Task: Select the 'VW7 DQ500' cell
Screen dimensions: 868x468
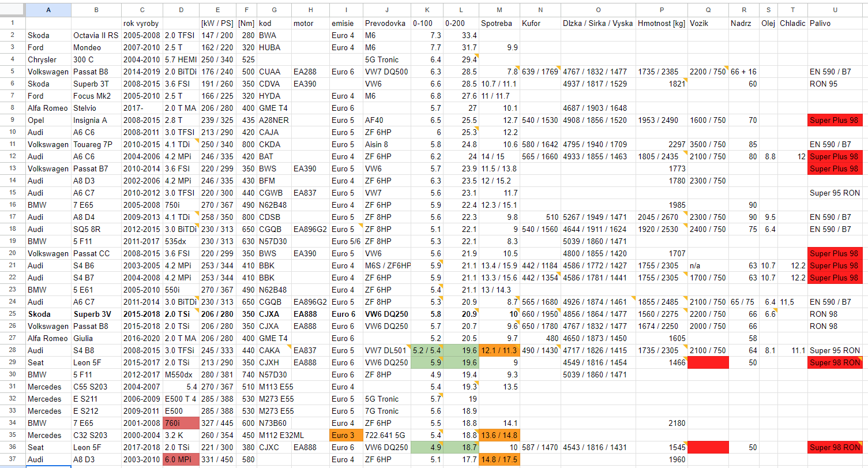Action: [387, 72]
